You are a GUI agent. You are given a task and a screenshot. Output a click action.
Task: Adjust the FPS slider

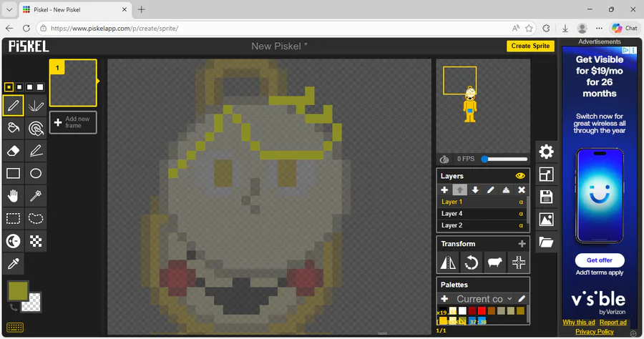(505, 159)
